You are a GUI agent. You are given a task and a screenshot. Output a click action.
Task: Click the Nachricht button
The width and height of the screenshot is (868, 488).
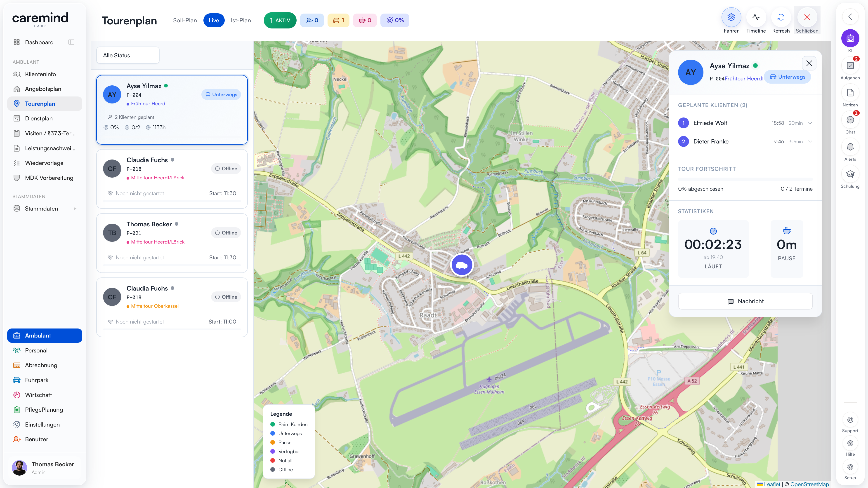click(x=745, y=301)
